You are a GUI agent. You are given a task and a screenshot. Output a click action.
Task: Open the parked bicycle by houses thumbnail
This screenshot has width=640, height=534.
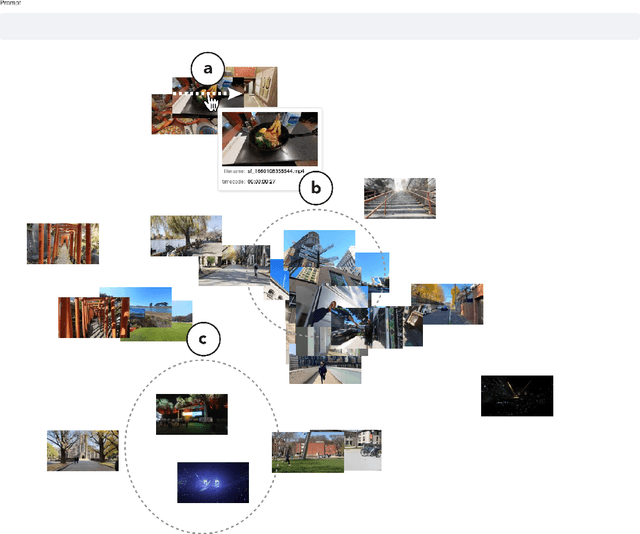click(x=363, y=450)
